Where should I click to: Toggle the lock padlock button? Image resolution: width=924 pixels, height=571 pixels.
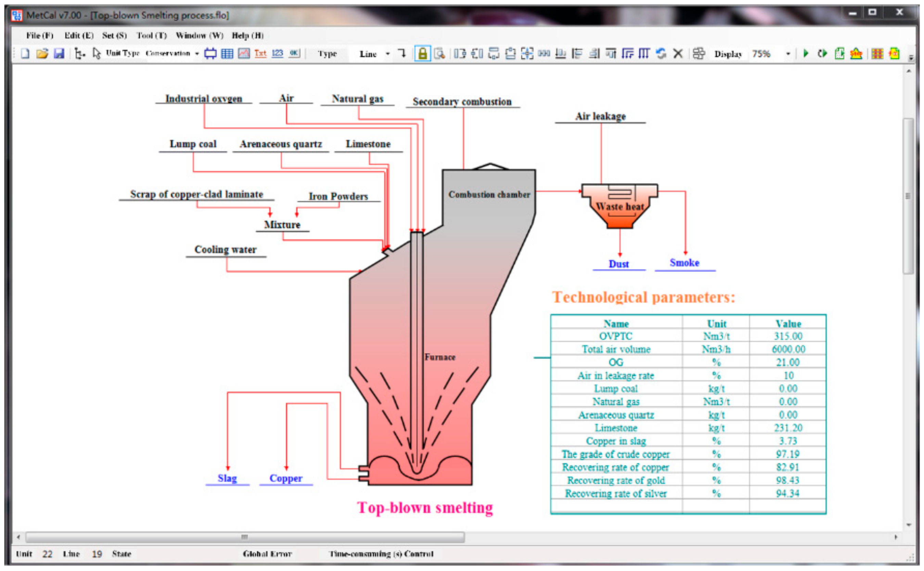click(422, 54)
